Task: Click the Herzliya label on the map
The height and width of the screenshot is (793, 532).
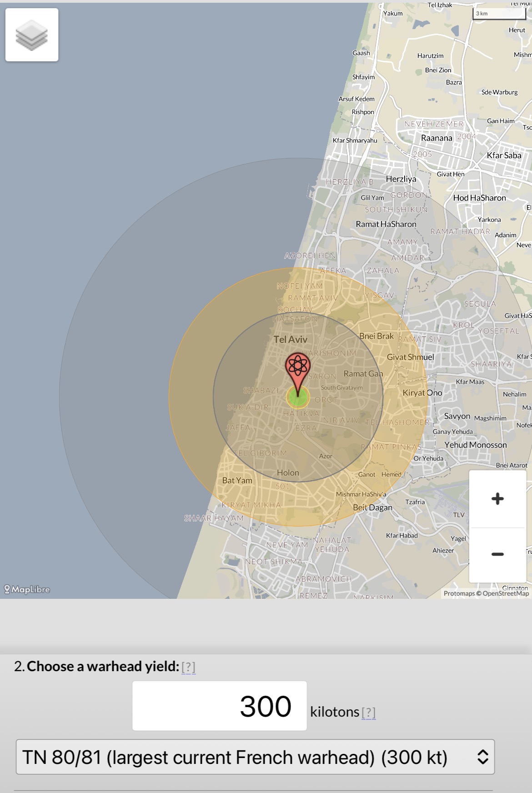Action: pos(401,179)
